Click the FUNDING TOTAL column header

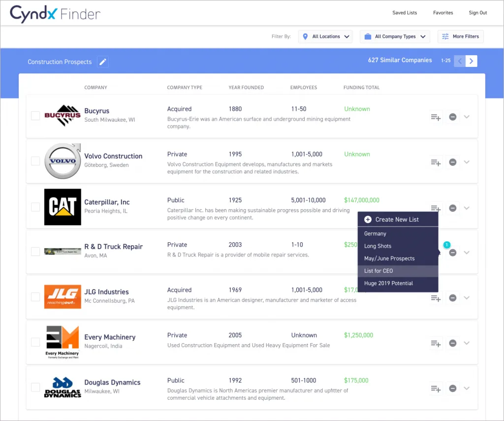(361, 88)
